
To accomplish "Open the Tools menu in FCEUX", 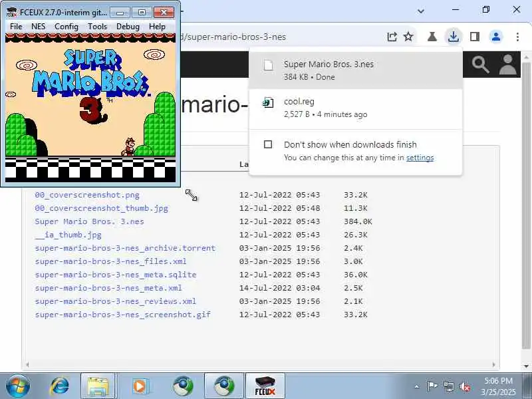I will click(97, 27).
